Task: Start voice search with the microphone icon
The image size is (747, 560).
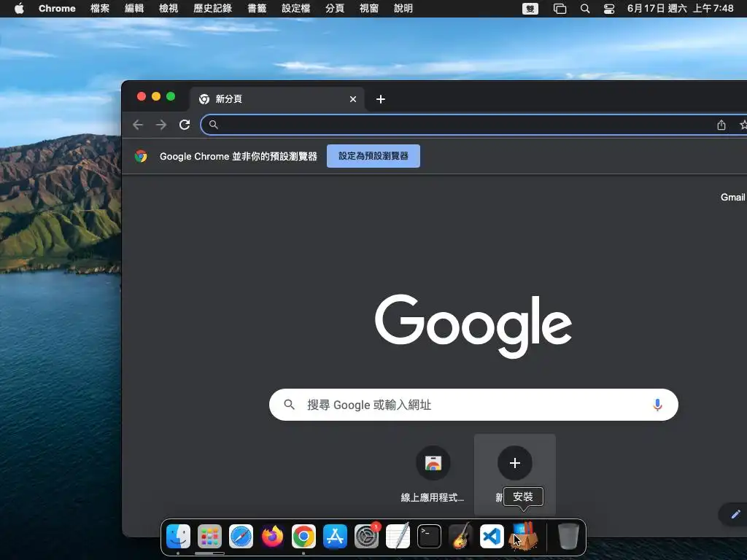Action: click(657, 405)
